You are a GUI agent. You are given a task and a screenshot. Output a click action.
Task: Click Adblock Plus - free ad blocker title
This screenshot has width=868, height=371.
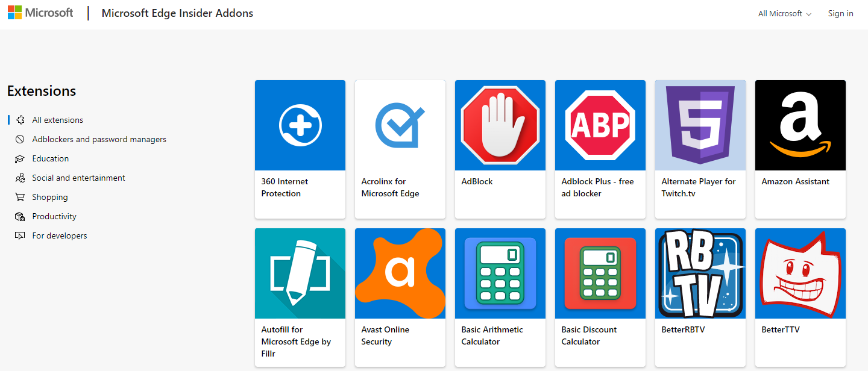pyautogui.click(x=598, y=187)
